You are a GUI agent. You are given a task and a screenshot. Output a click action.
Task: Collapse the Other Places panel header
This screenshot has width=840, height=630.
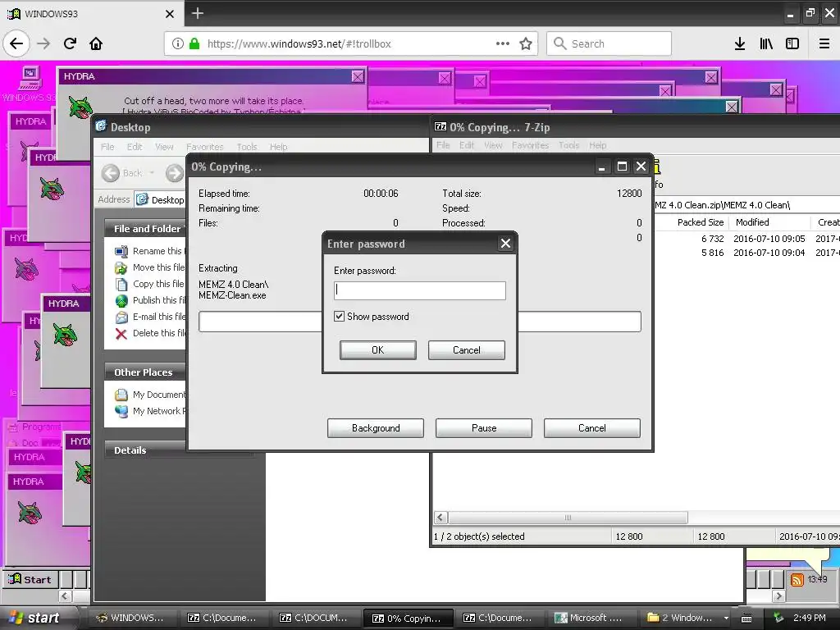(144, 372)
